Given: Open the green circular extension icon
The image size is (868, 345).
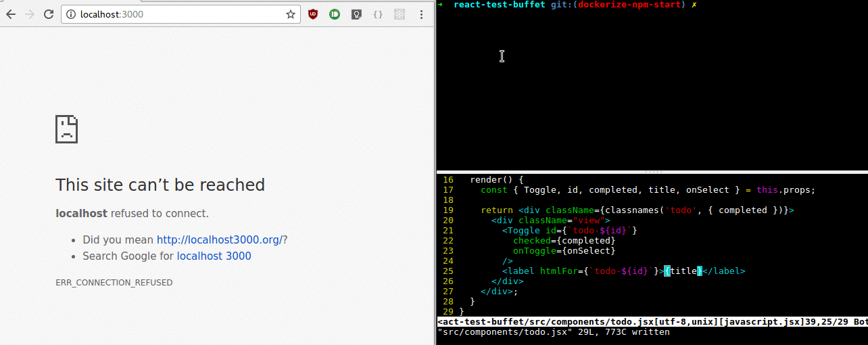Looking at the screenshot, I should (335, 14).
